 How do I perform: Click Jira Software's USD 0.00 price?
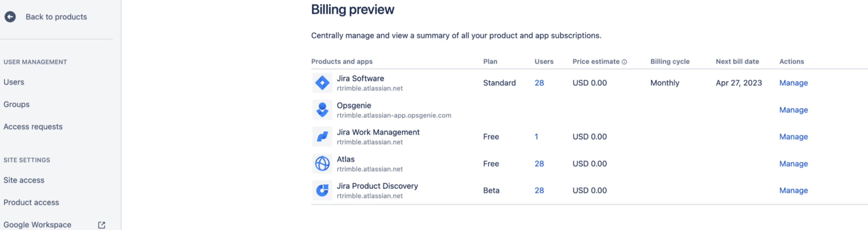589,83
